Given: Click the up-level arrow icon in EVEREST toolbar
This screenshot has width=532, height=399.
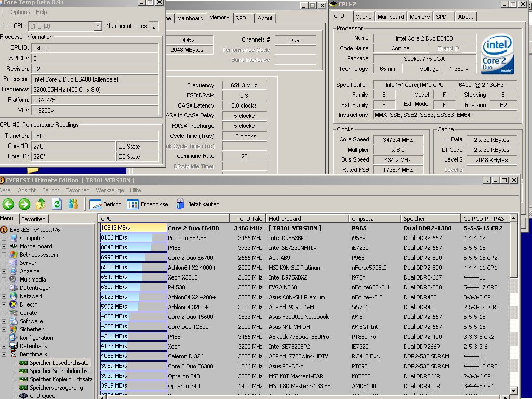Looking at the screenshot, I should coord(41,204).
